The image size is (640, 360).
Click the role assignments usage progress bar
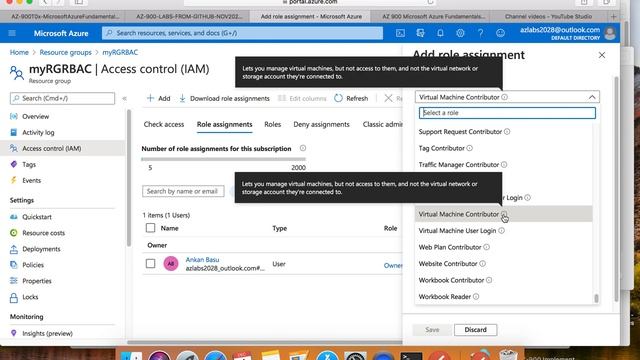coord(223,159)
